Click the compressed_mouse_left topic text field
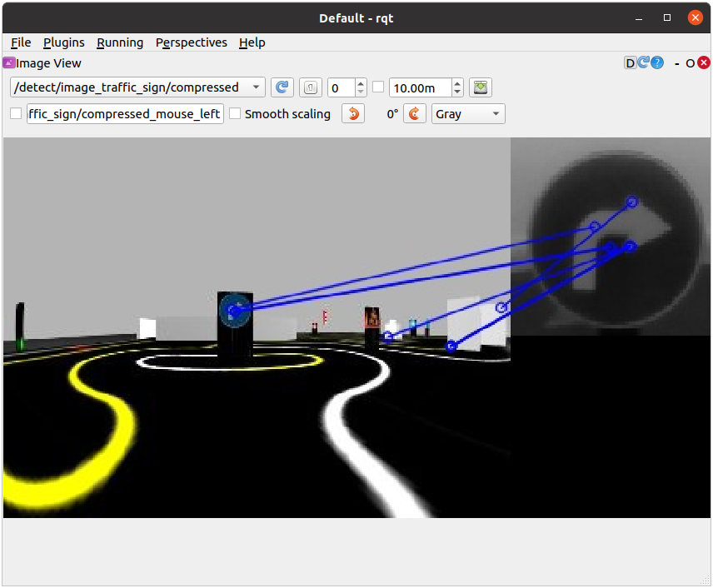 (x=125, y=114)
